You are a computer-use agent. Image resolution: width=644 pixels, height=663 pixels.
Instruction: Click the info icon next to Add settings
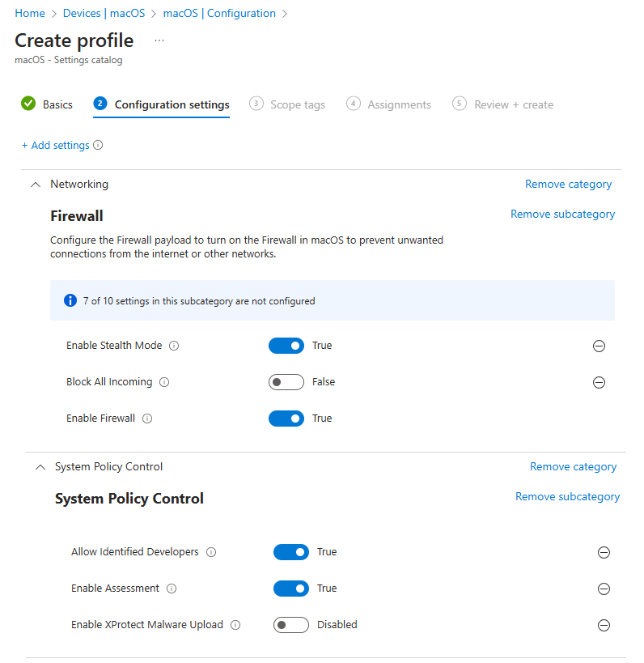tap(96, 145)
